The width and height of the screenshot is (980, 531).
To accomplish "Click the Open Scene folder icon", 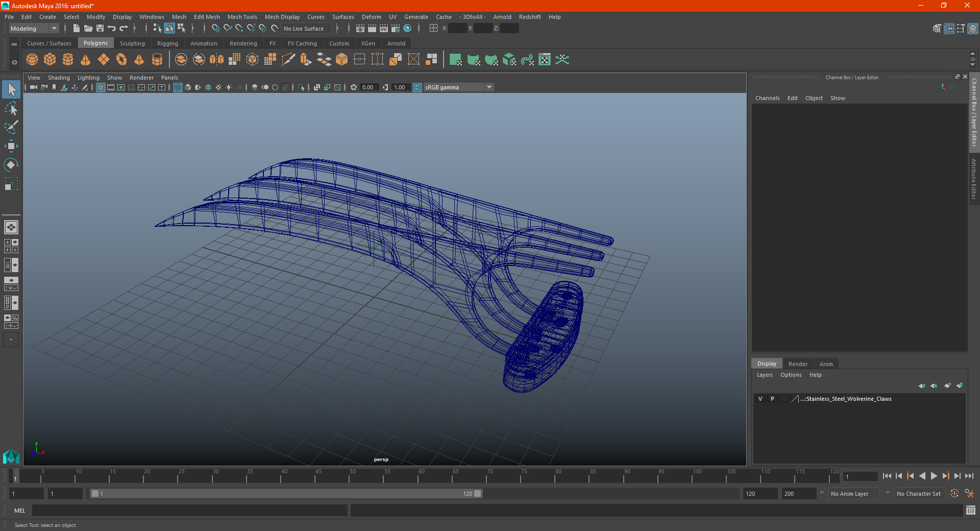I will tap(88, 29).
